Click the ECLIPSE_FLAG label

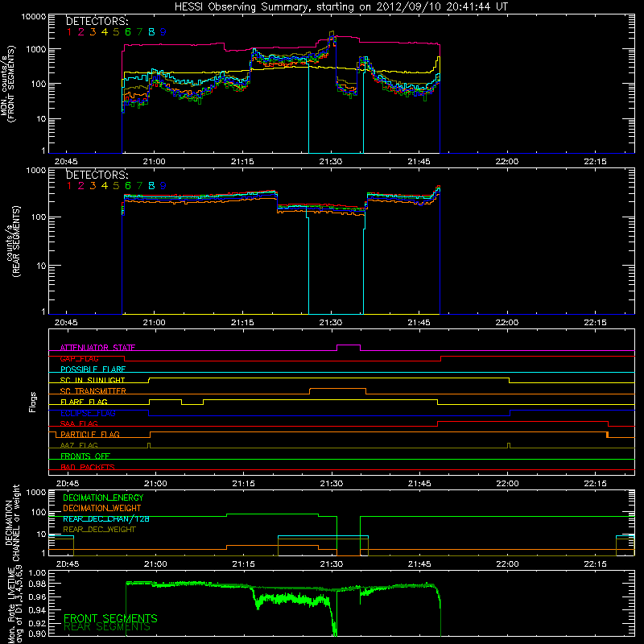[x=88, y=413]
